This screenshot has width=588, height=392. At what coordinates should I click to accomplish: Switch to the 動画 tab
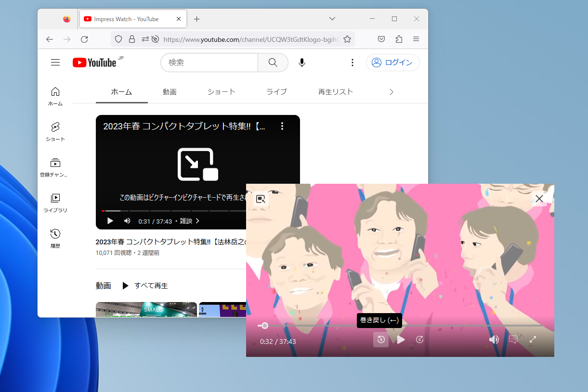coord(170,91)
